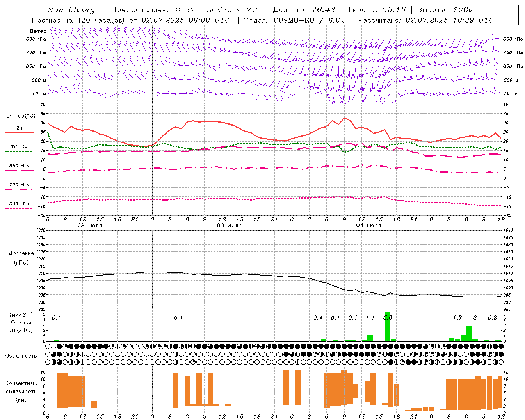525x420 pixels.
Task: Click the Ветер wind panel label
Action: 38,31
